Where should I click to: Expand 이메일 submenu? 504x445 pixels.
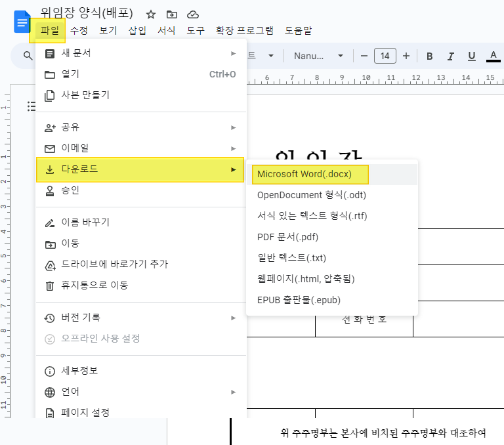(x=141, y=148)
